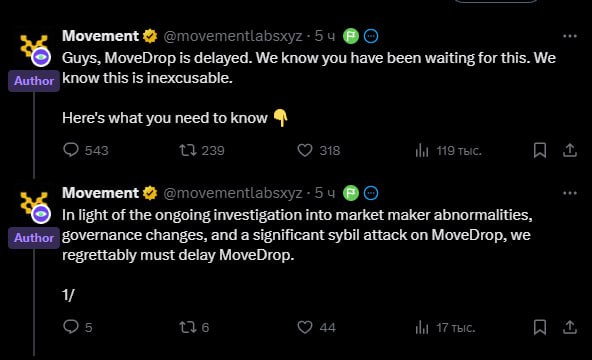Click the green flag badge on first tweet
This screenshot has height=360, width=592.
(x=351, y=36)
